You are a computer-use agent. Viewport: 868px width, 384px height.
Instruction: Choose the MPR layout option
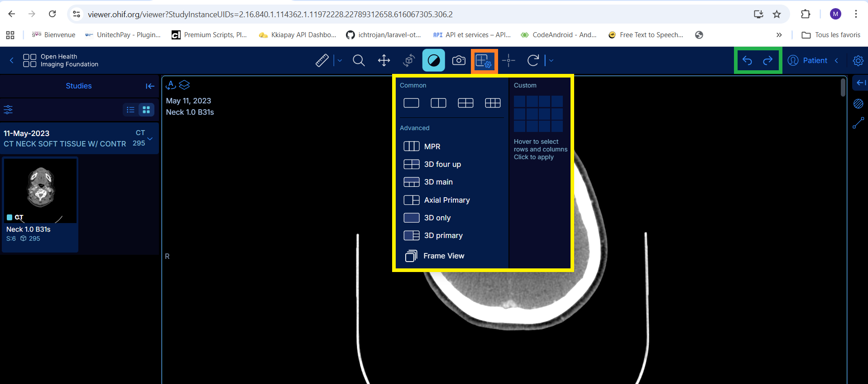click(432, 146)
